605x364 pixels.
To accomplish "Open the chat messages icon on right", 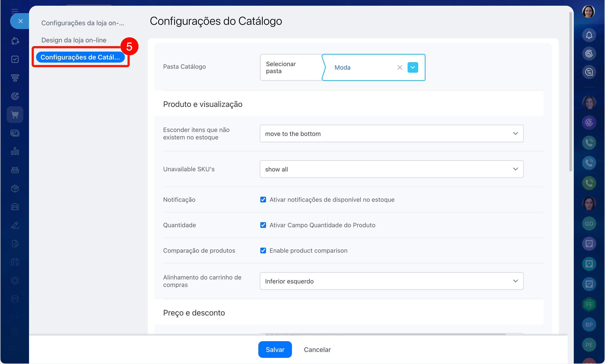I will [x=589, y=72].
